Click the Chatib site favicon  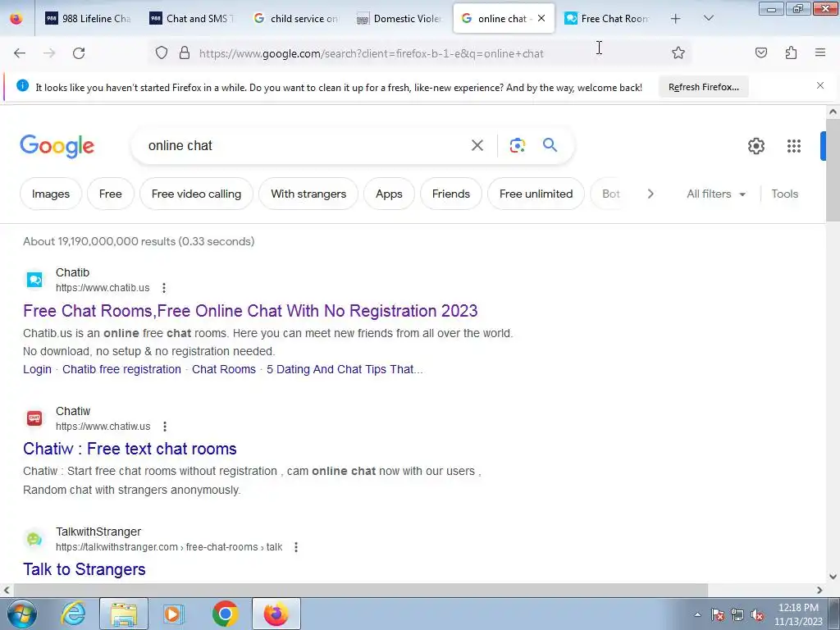34,280
